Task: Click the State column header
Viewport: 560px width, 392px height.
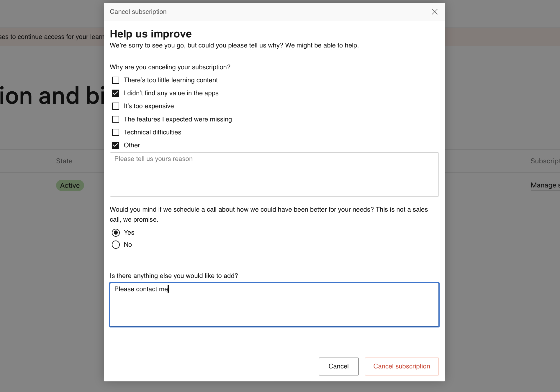Action: 64,161
